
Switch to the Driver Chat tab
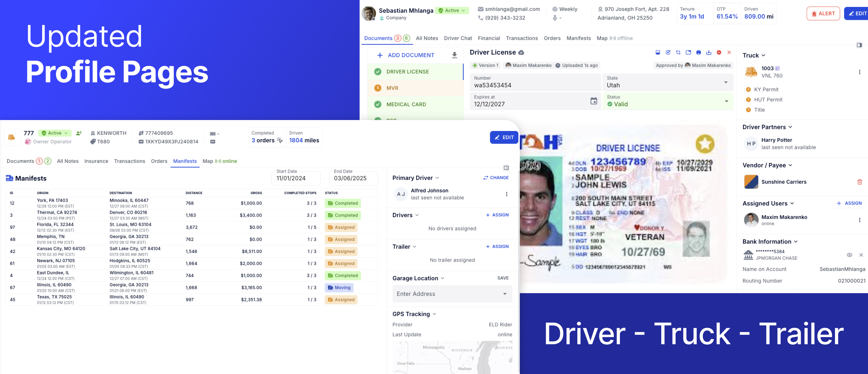(458, 38)
